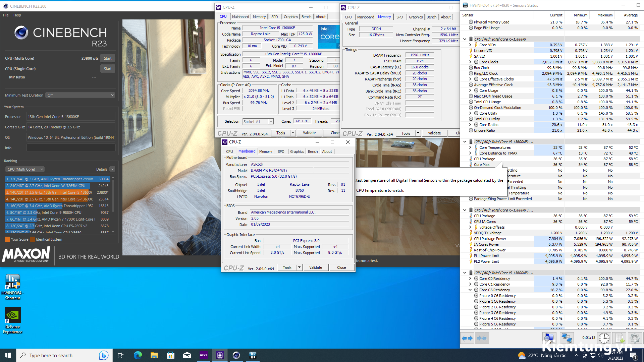The height and width of the screenshot is (362, 644).
Task: Select the AMD Ryzen Threadripper 2990W ranking row
Action: click(x=57, y=179)
